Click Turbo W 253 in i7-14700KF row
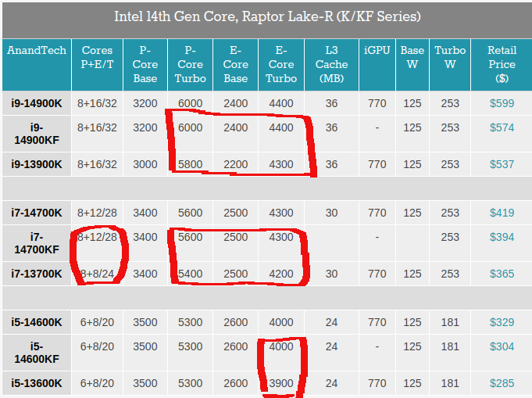 point(450,237)
